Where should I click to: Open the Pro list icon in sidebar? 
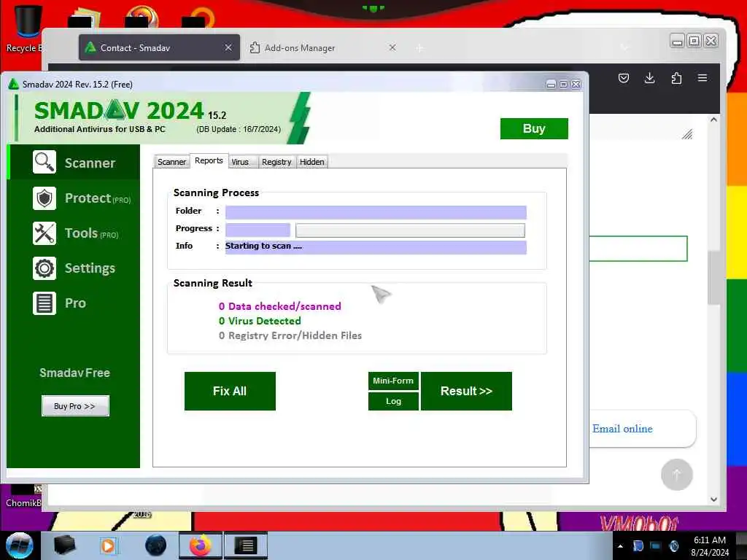coord(44,303)
